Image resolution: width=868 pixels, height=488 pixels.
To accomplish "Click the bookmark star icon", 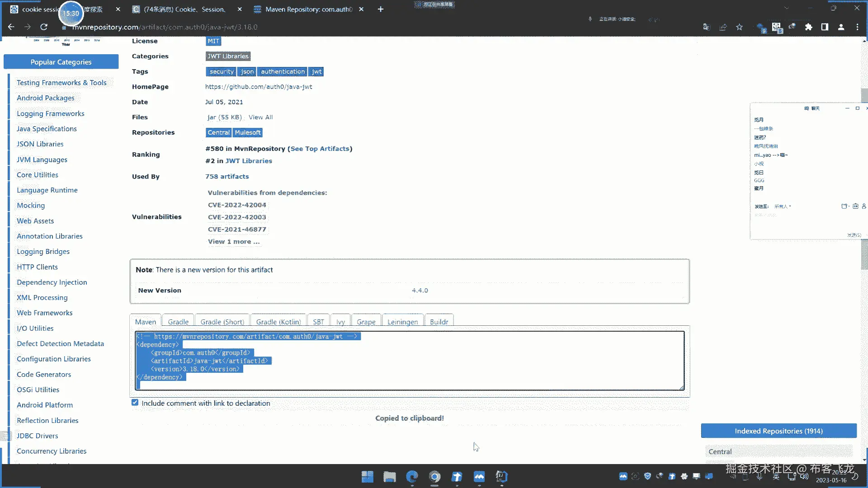I will point(739,27).
